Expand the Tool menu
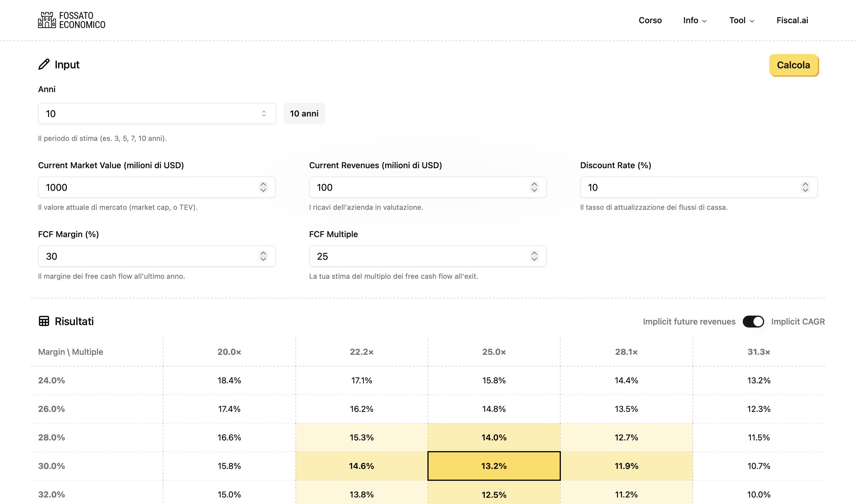 (742, 21)
